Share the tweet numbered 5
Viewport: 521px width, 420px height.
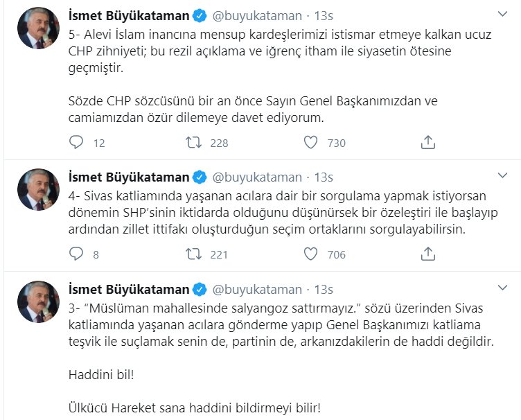click(428, 143)
